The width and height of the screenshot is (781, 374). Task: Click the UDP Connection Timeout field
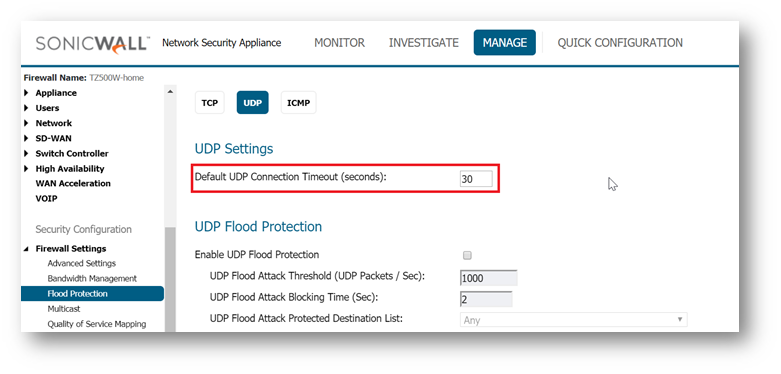(476, 179)
